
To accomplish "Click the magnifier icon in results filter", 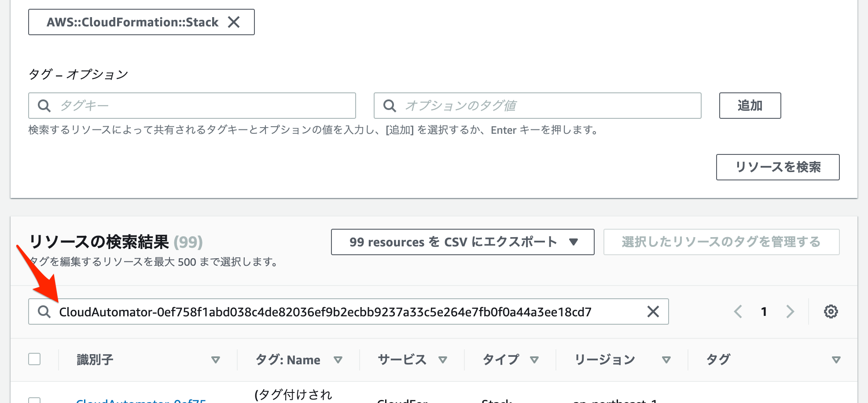I will pos(44,311).
